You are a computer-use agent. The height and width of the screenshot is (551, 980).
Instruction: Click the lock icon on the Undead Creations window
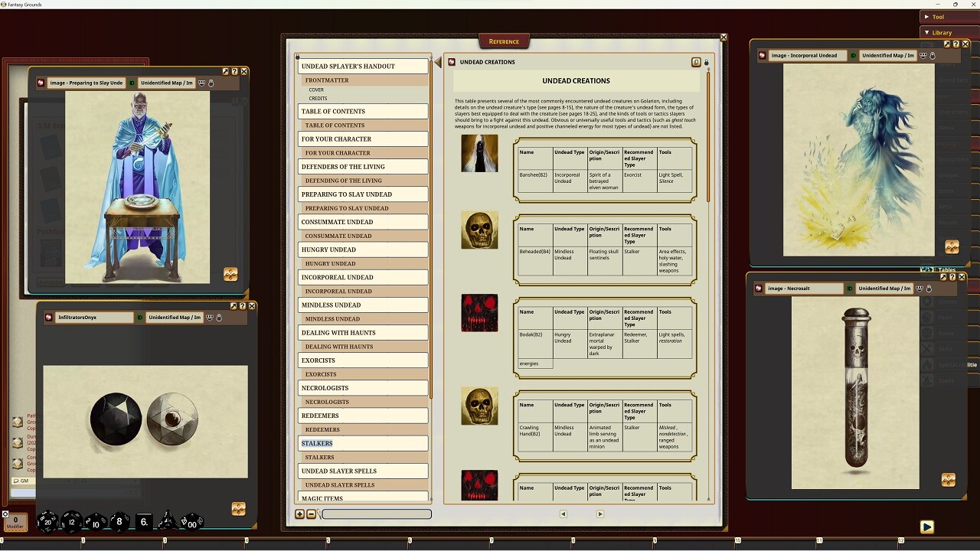pyautogui.click(x=706, y=61)
